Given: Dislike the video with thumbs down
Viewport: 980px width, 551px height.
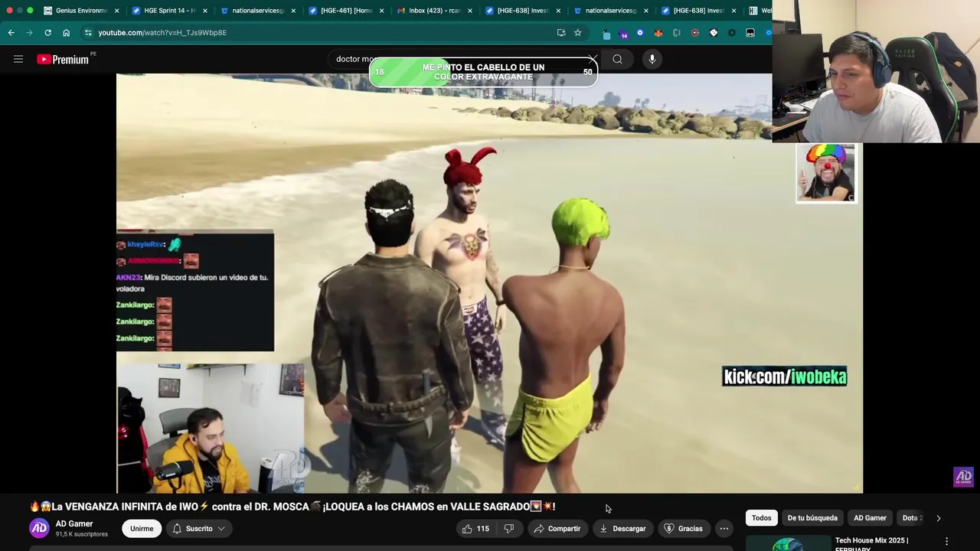Looking at the screenshot, I should pos(508,528).
